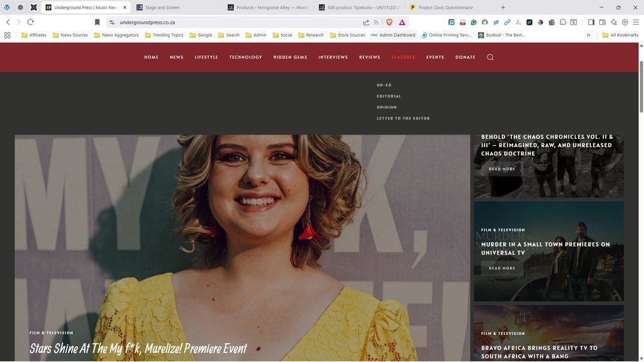The height and width of the screenshot is (362, 644).
Task: Open the apps grid icon in bookmarks bar
Action: pyautogui.click(x=8, y=35)
